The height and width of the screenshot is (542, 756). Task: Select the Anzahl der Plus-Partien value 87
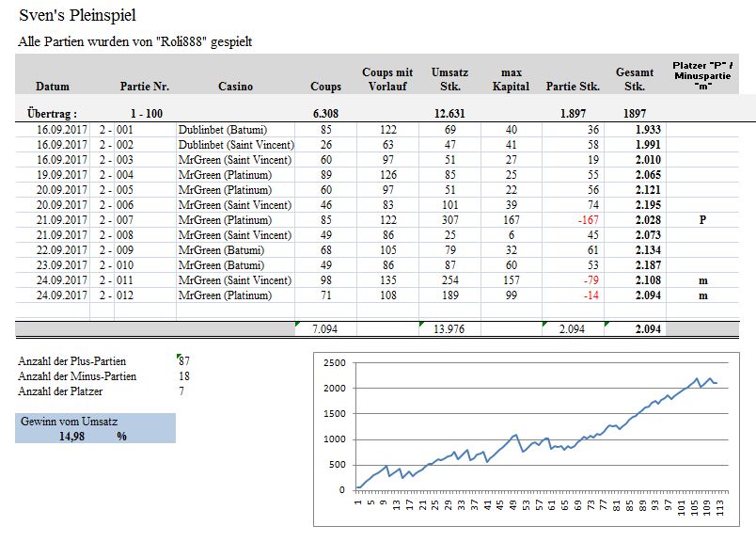coord(184,361)
